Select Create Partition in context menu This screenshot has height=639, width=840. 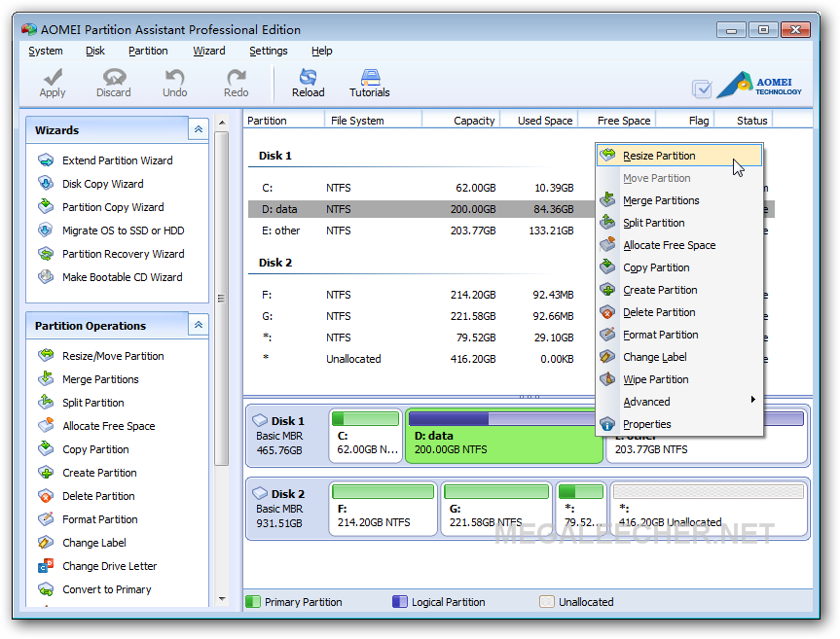click(x=678, y=290)
